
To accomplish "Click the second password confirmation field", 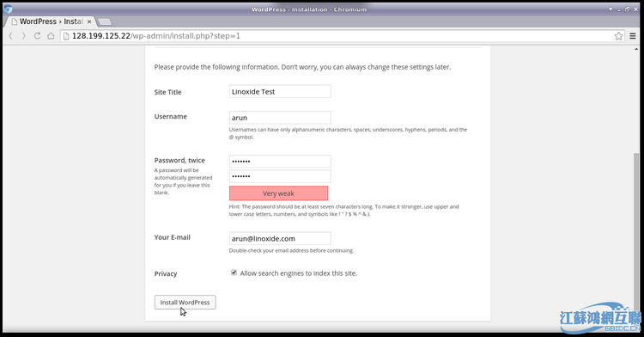I will (280, 176).
